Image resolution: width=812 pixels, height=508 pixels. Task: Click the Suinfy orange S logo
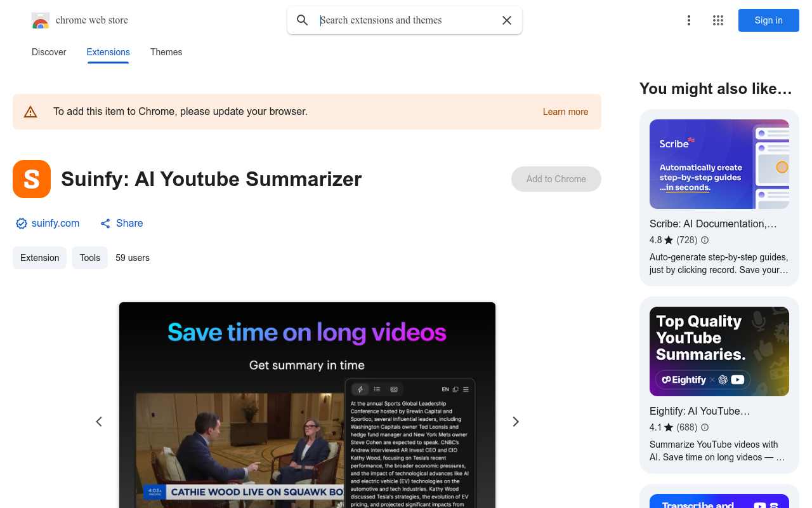(32, 179)
